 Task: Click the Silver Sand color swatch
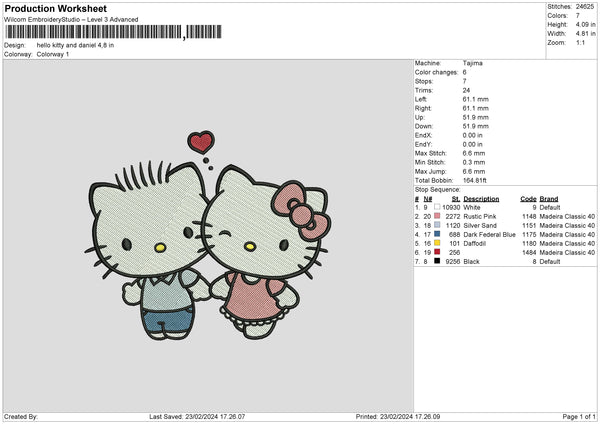pos(437,225)
